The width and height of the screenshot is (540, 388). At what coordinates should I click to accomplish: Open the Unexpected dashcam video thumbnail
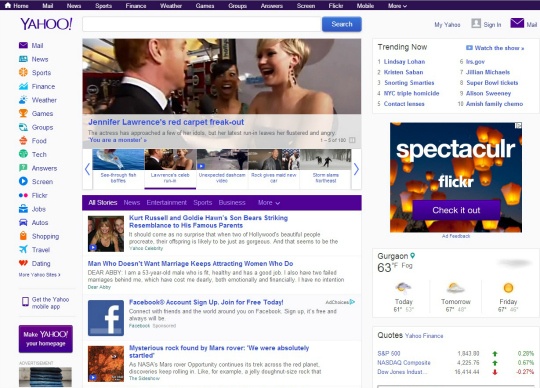[x=222, y=168]
